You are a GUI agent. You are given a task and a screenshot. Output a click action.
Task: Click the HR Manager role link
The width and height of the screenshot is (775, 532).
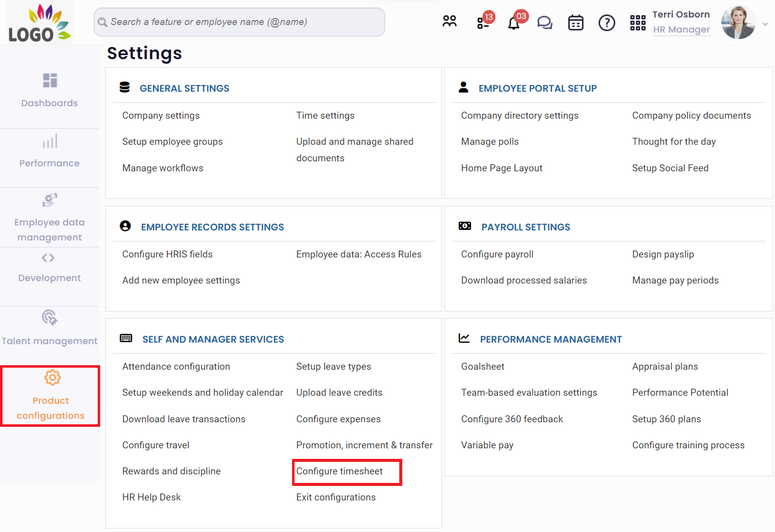[681, 30]
